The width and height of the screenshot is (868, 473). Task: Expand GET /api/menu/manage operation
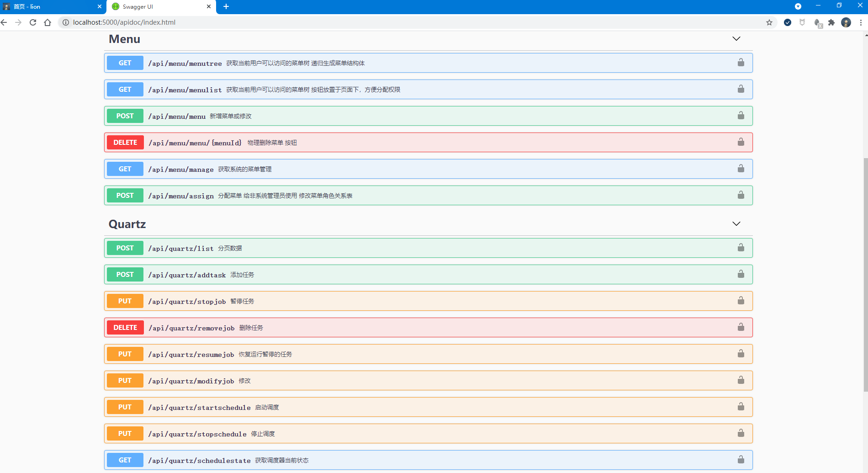coord(429,169)
